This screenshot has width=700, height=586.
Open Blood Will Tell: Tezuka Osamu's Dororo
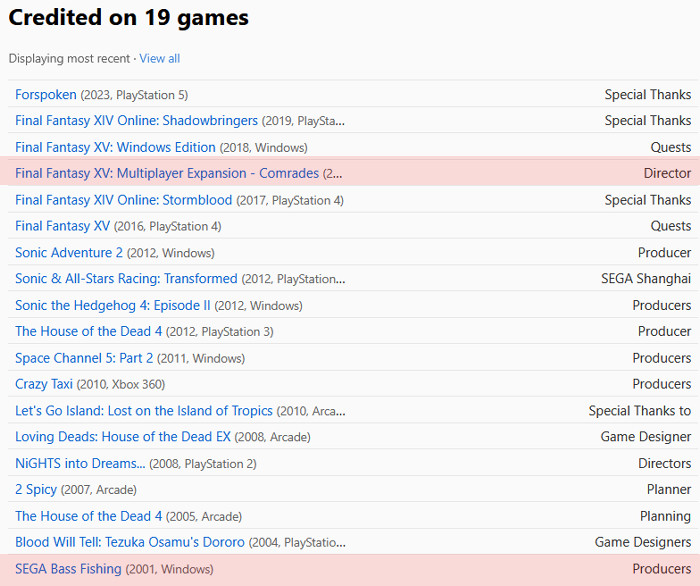[130, 542]
